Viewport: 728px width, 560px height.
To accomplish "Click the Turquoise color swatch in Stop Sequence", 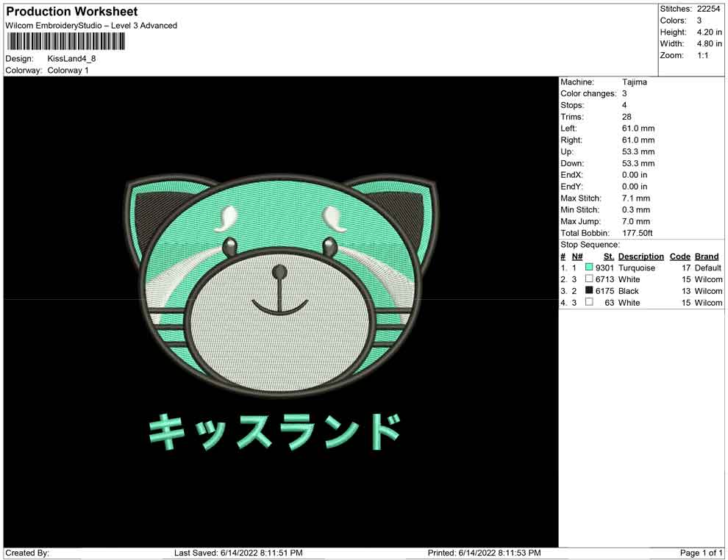I will (589, 268).
